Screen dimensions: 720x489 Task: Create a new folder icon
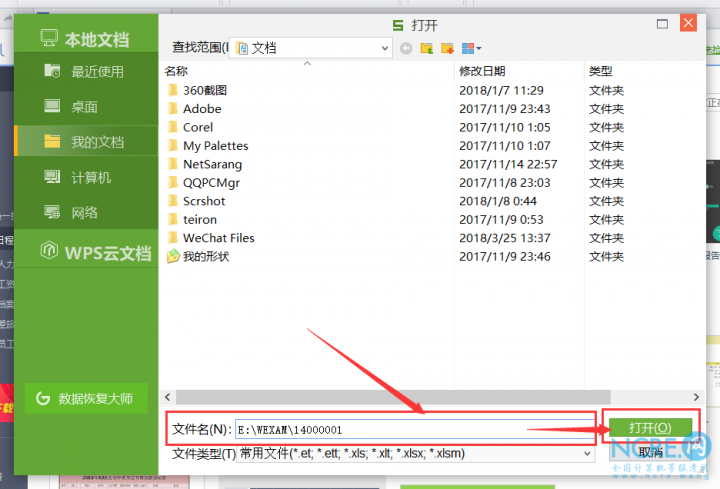(447, 48)
